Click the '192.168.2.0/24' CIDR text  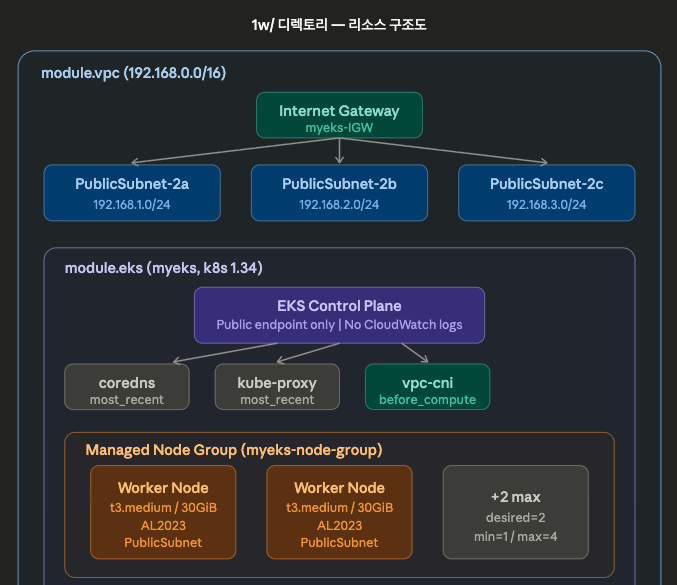pyautogui.click(x=339, y=205)
